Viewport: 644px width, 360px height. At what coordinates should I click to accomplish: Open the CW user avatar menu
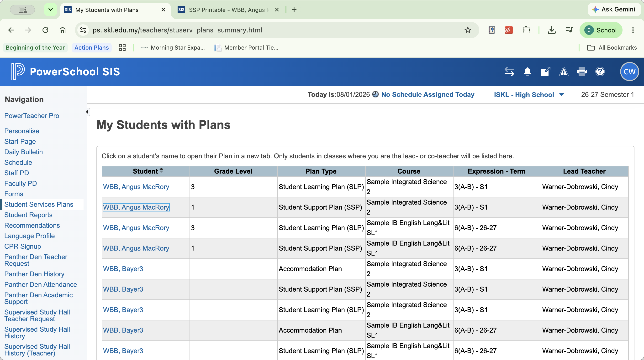629,72
